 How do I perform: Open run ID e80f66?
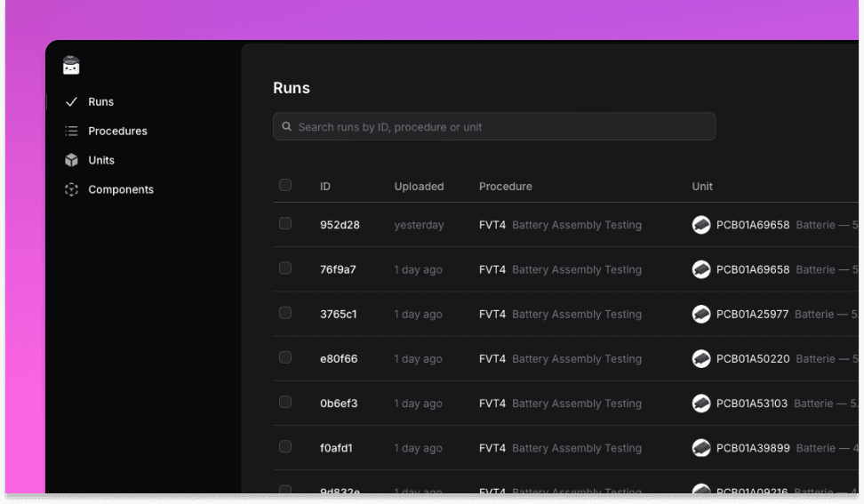pos(339,358)
